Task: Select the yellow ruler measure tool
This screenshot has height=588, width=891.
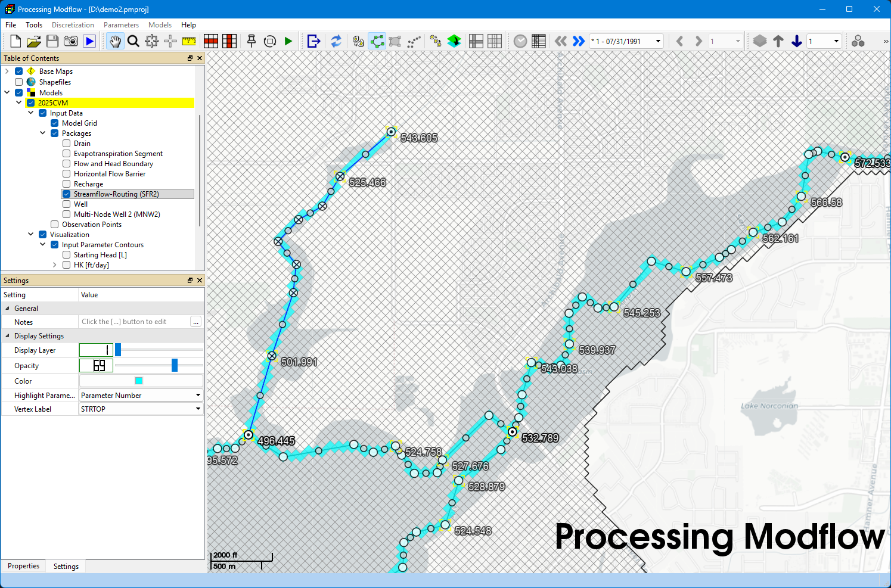Action: (x=189, y=41)
